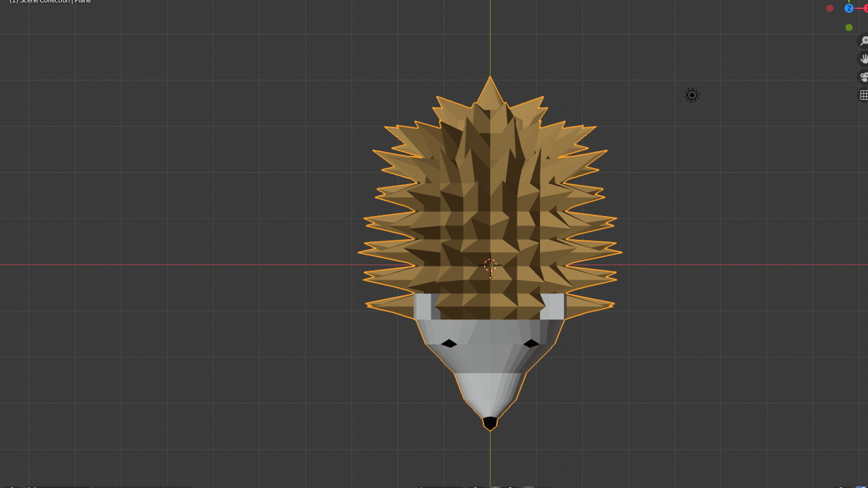The image size is (868, 488).
Task: Click the Plane name in viewport overlay
Action: [x=82, y=1]
